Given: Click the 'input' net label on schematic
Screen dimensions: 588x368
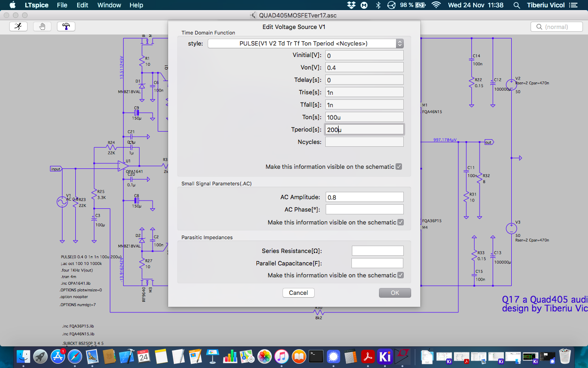Looking at the screenshot, I should (56, 169).
